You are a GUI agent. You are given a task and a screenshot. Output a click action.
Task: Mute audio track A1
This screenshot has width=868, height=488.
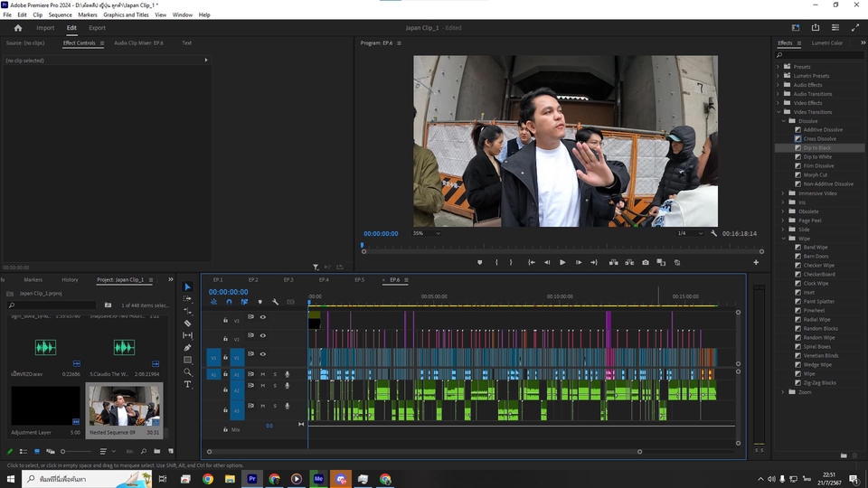click(x=263, y=374)
